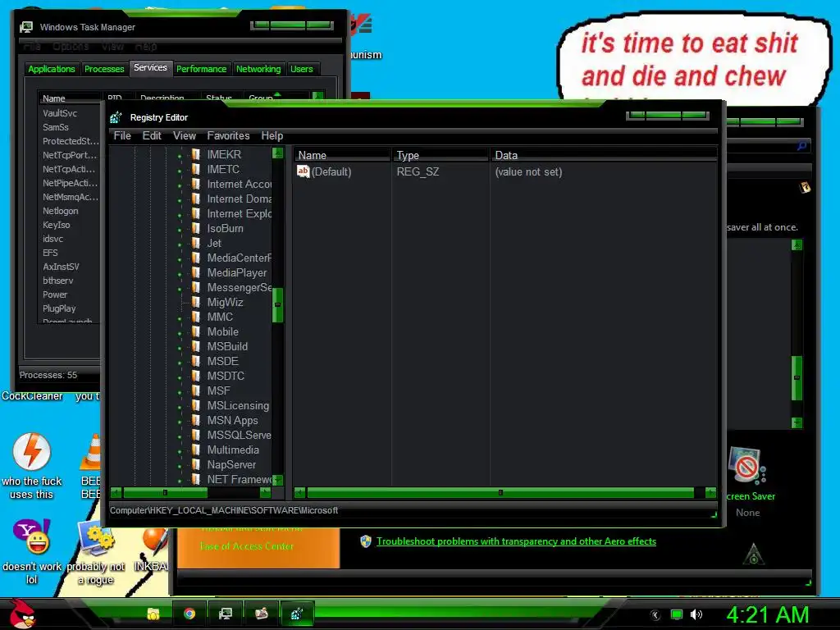The height and width of the screenshot is (630, 840).
Task: Open the personalization window taskbar button
Action: [261, 614]
